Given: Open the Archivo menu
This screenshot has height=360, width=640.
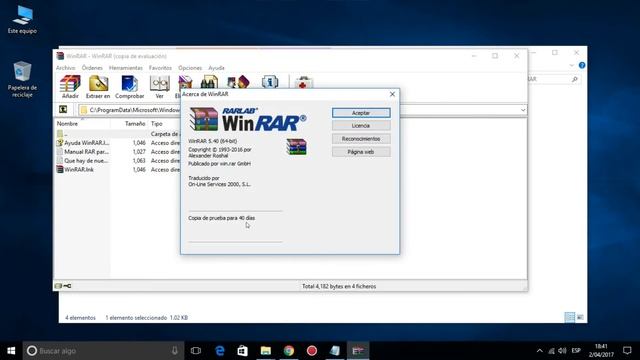Looking at the screenshot, I should pos(66,68).
